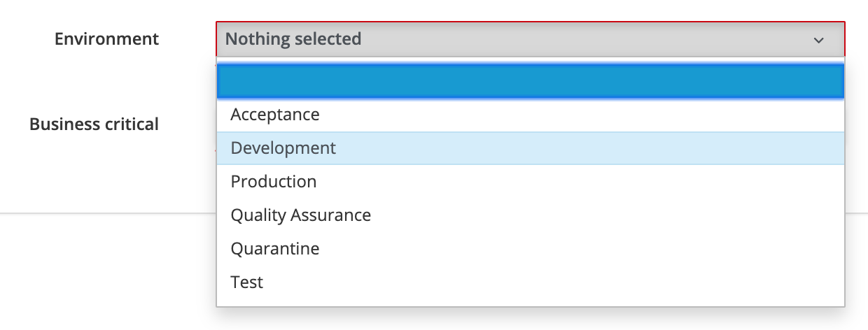Close the list via the red-bordered Environment box
The image size is (868, 330).
(x=531, y=39)
